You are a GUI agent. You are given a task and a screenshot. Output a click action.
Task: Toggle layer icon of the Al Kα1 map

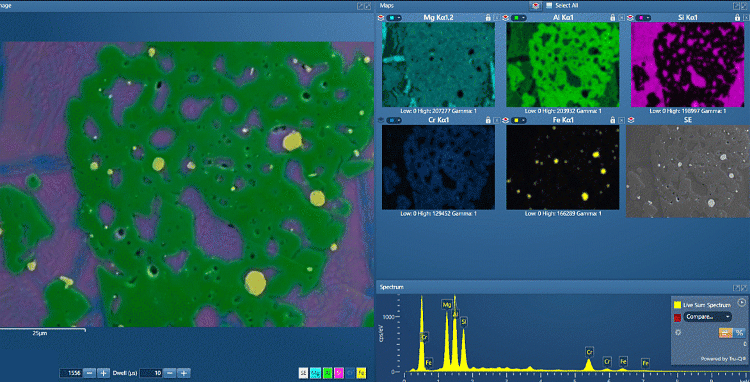click(x=505, y=17)
